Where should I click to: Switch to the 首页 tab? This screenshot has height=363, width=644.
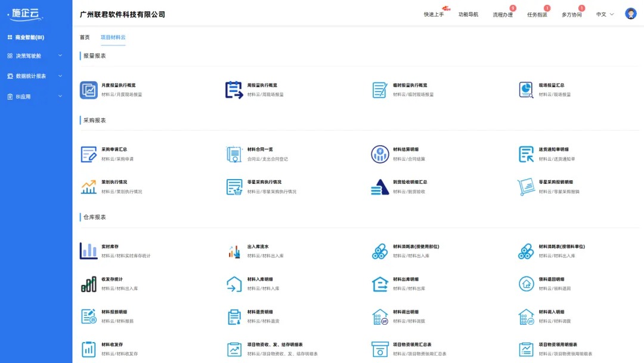coord(84,37)
